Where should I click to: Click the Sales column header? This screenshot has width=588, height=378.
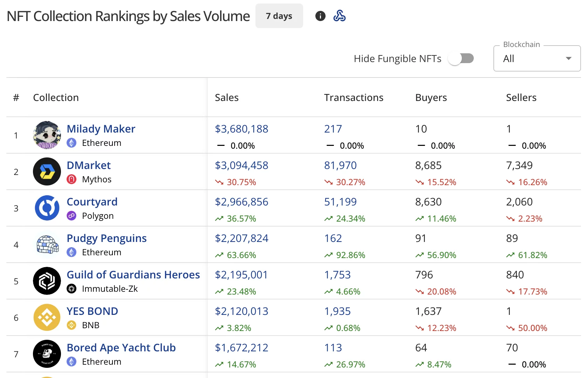tap(227, 97)
